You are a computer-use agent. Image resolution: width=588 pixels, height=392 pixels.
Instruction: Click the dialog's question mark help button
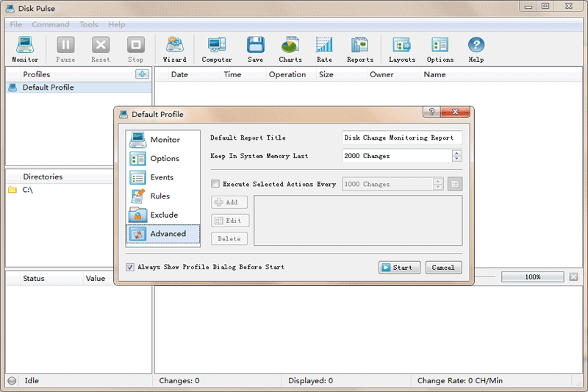point(432,112)
